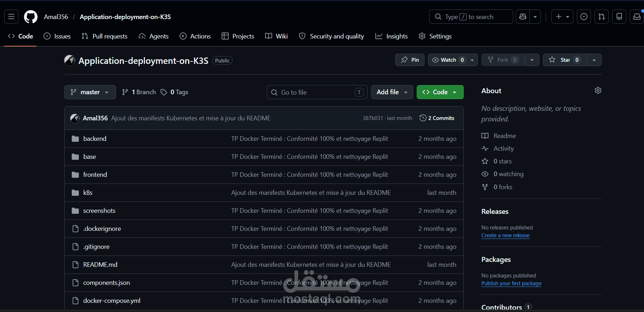Open Activity link in About sidebar
This screenshot has width=644, height=312.
coord(498,149)
